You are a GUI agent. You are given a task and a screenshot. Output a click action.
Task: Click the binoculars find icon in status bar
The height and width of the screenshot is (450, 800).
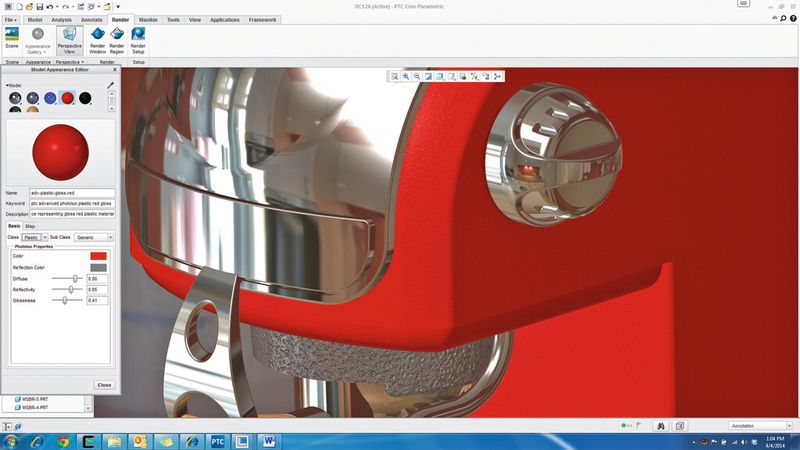[x=661, y=426]
